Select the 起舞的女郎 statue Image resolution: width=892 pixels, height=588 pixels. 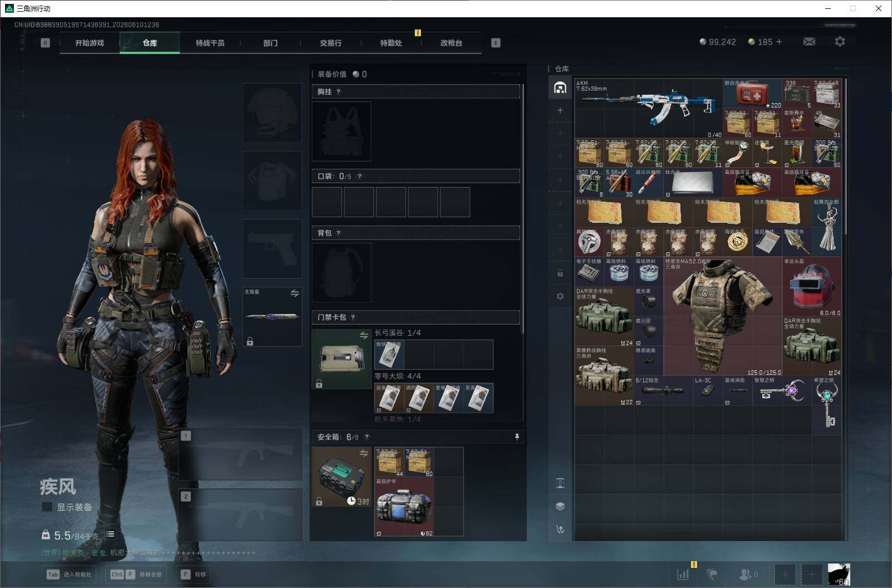(x=827, y=227)
